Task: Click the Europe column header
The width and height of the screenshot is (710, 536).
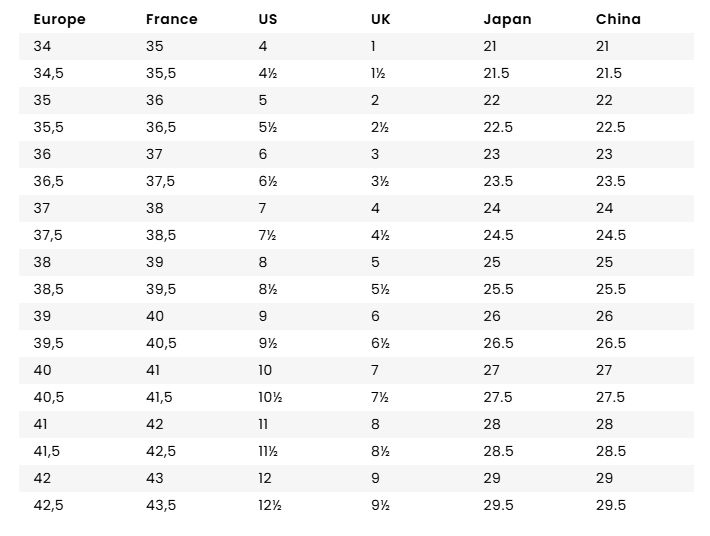Action: (59, 19)
